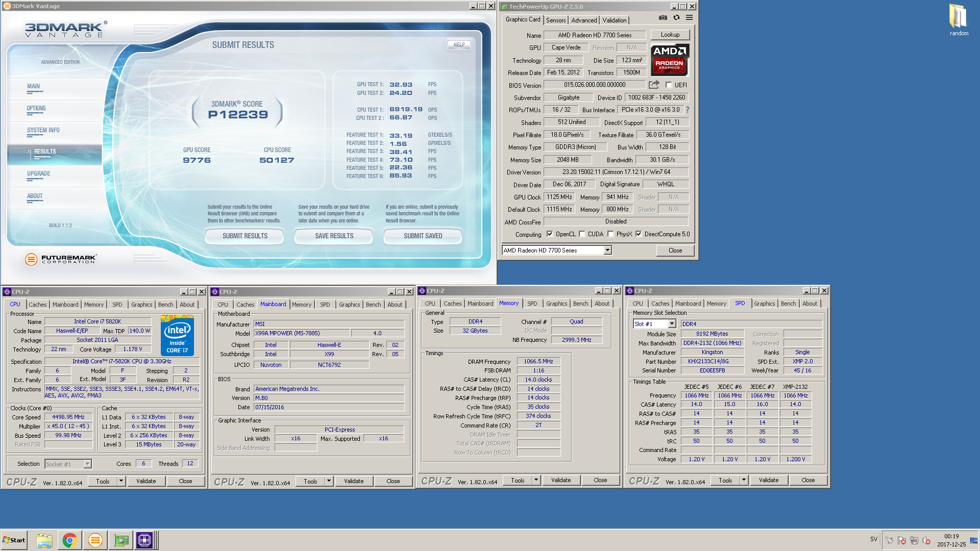Click the SUBMIT RESULTS button
Viewport: 980px width, 551px height.
tap(245, 236)
